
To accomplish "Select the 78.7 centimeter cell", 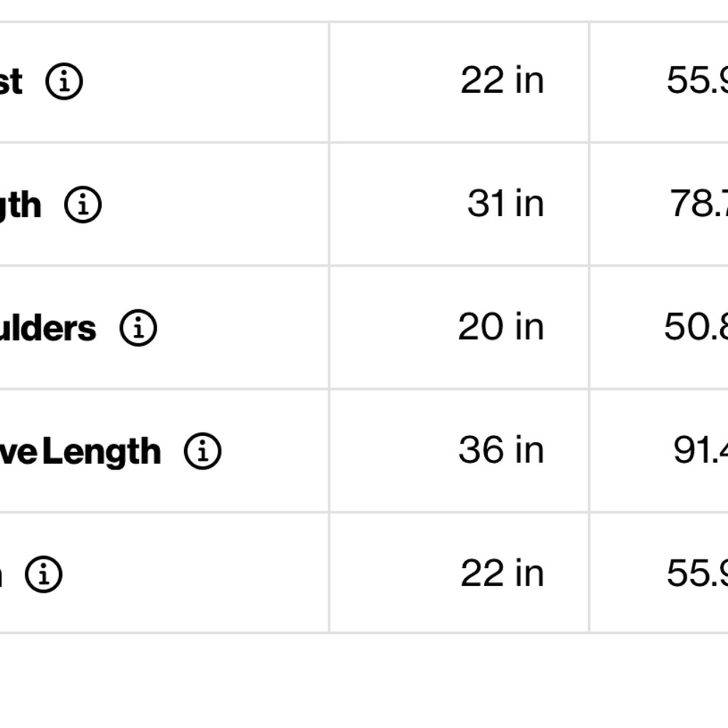I will coord(698,203).
